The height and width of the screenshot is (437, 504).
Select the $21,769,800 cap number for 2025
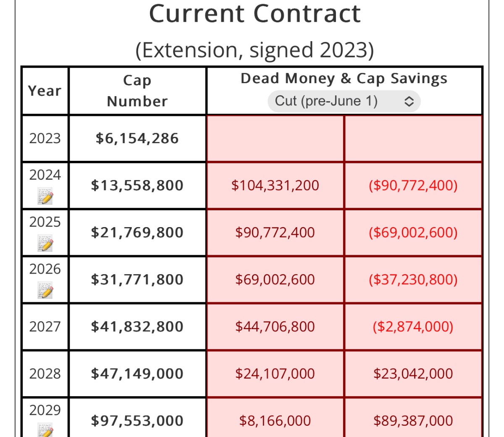[137, 233]
